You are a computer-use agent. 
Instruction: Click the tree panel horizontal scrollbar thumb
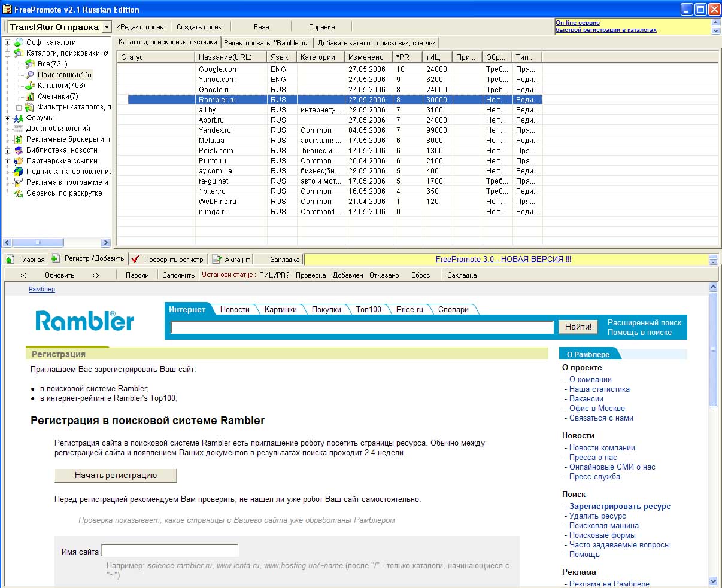(x=38, y=243)
